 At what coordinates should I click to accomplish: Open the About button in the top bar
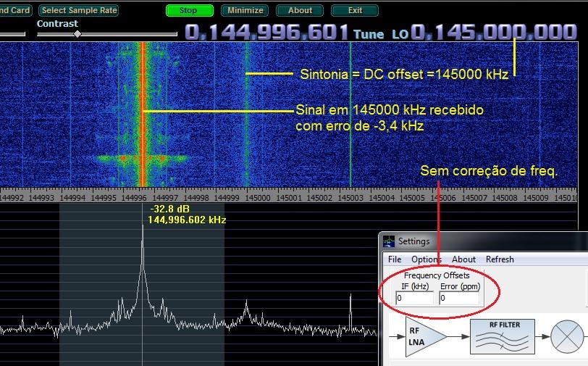[300, 11]
